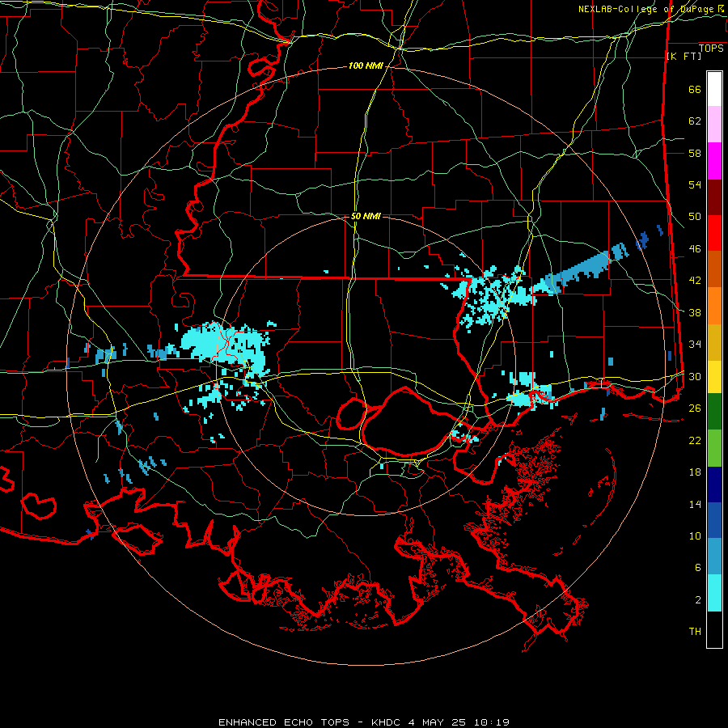Click the TOPS legend title

pyautogui.click(x=711, y=48)
